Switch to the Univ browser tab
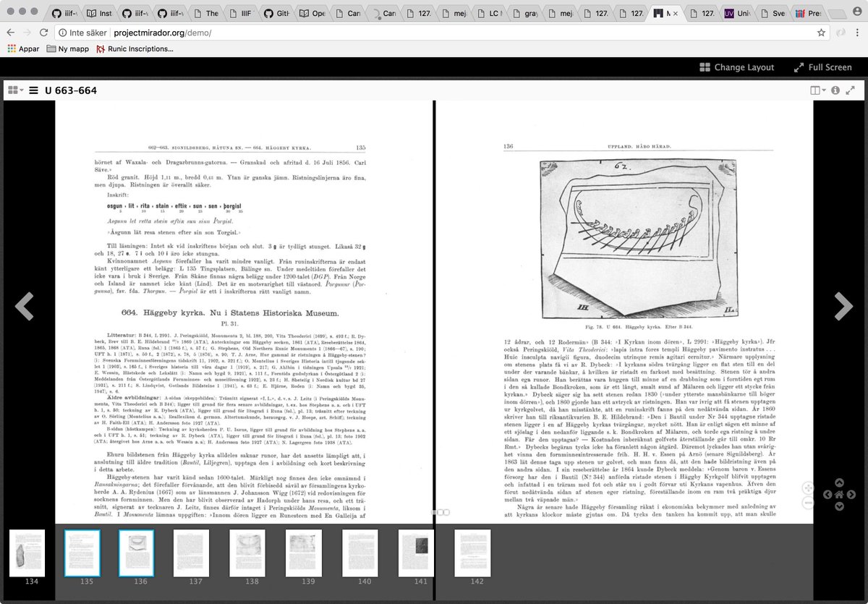 (736, 13)
